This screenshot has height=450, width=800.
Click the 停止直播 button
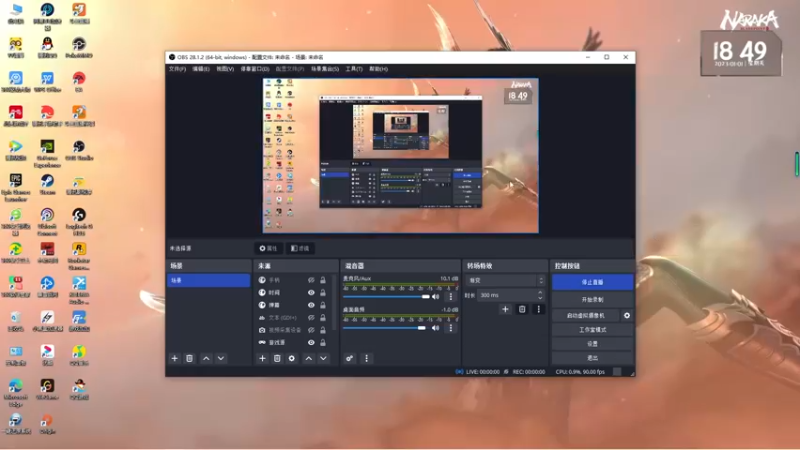[592, 282]
